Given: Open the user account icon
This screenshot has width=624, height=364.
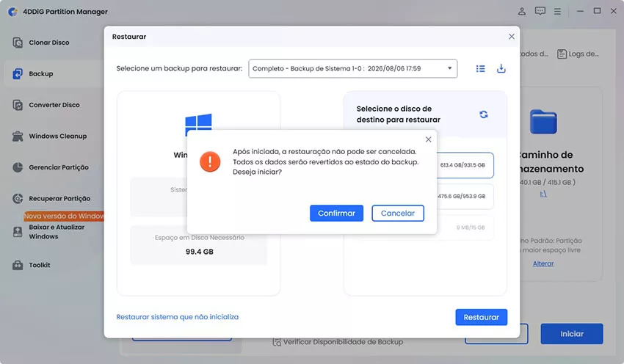Looking at the screenshot, I should [522, 11].
